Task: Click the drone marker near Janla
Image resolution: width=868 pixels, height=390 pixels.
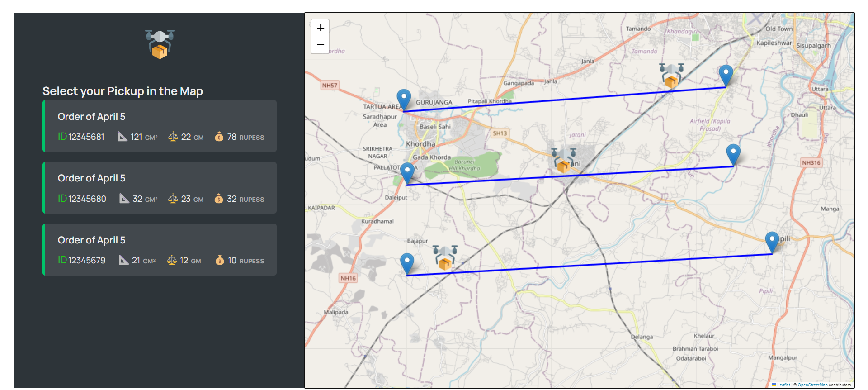Action: click(x=671, y=75)
